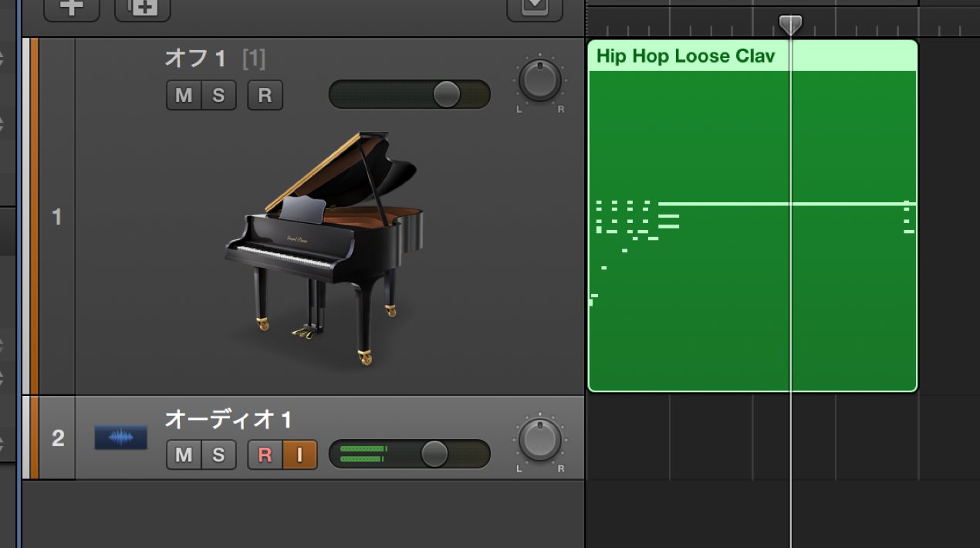Solo the オーディオ 1 track
Viewport: 980px width, 548px height.
coord(219,455)
